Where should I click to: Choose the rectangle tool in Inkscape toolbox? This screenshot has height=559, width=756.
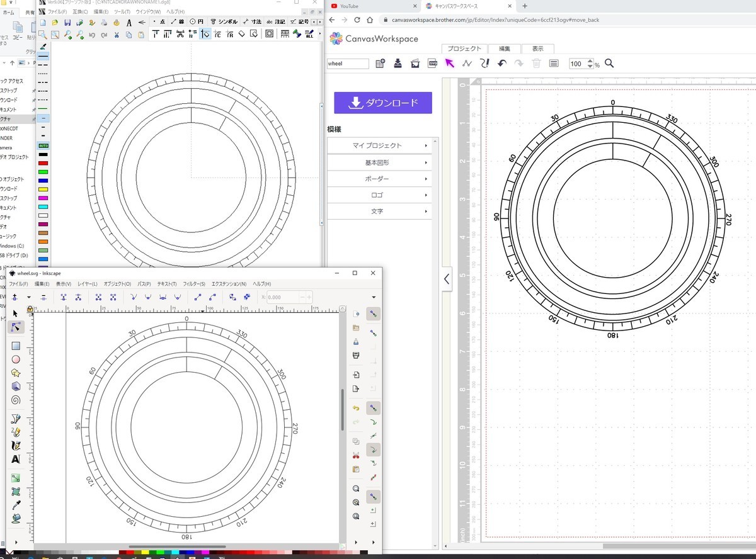(16, 346)
